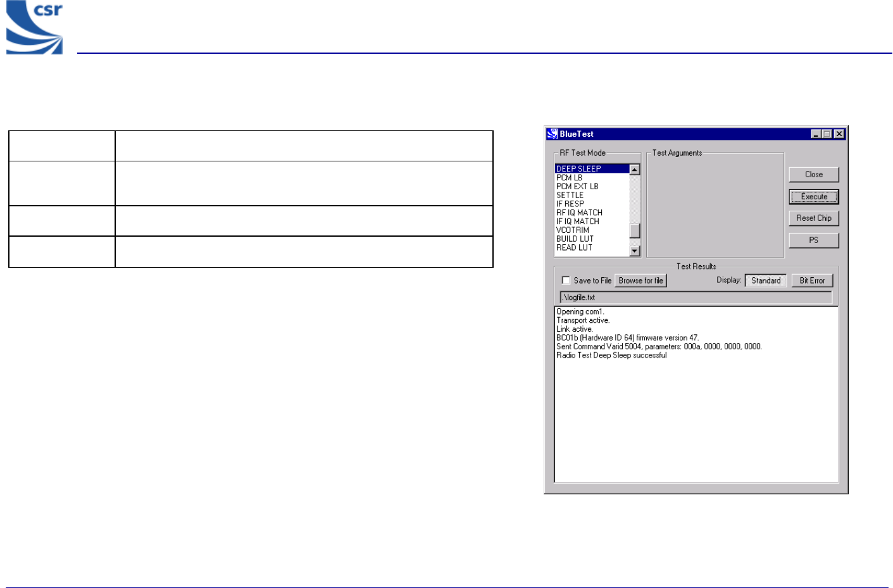The width and height of the screenshot is (893, 588).
Task: Select PCM EXT LB test mode
Action: pyautogui.click(x=592, y=187)
